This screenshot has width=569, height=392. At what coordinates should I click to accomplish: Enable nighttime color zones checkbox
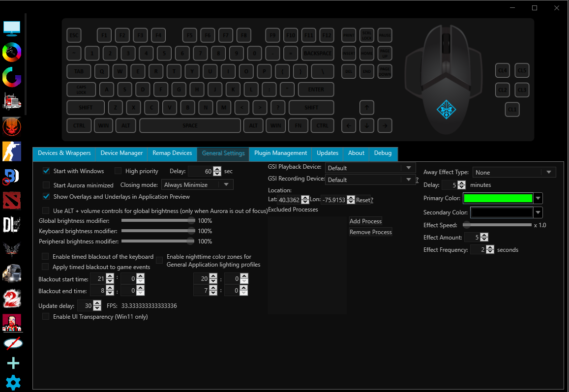(x=159, y=260)
